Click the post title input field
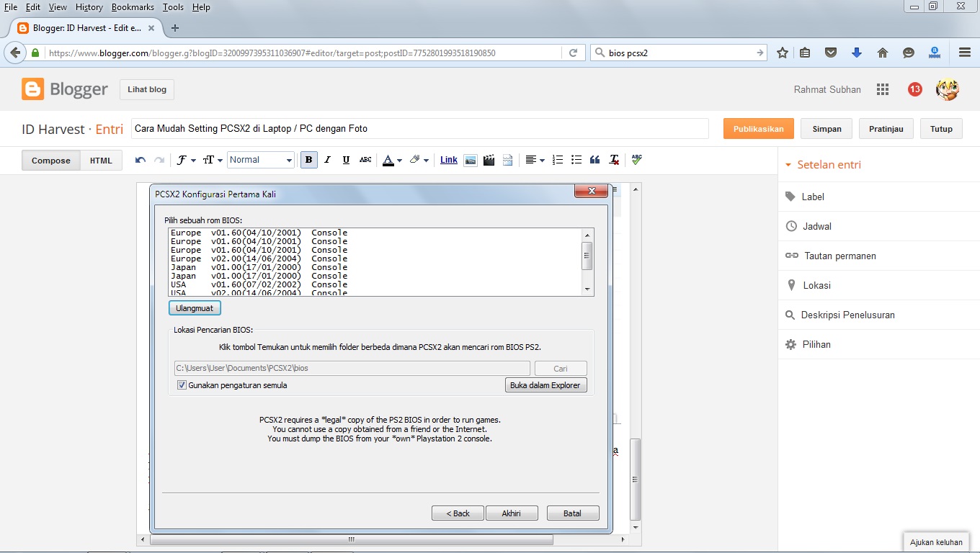Screen dimensions: 980x553 tap(419, 129)
